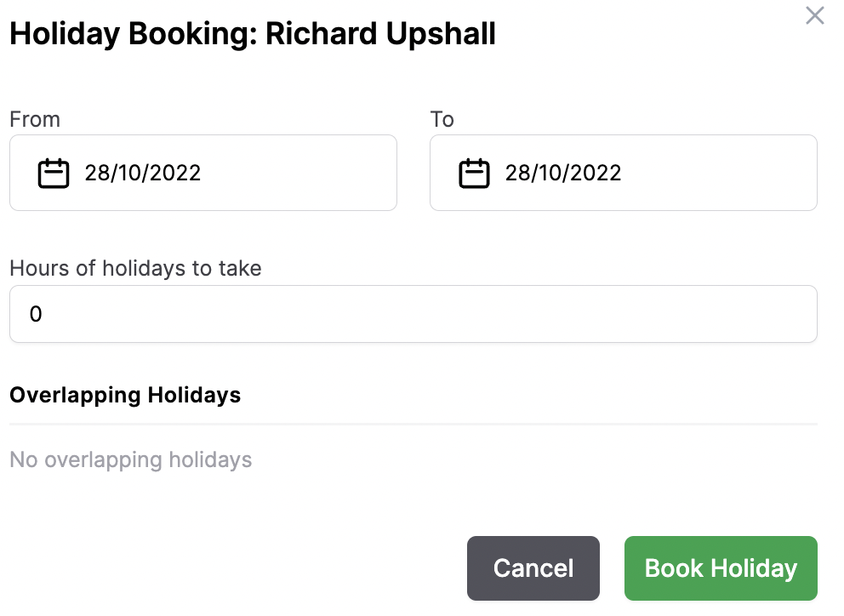The width and height of the screenshot is (844, 616).
Task: Click the To field label
Action: [x=442, y=119]
